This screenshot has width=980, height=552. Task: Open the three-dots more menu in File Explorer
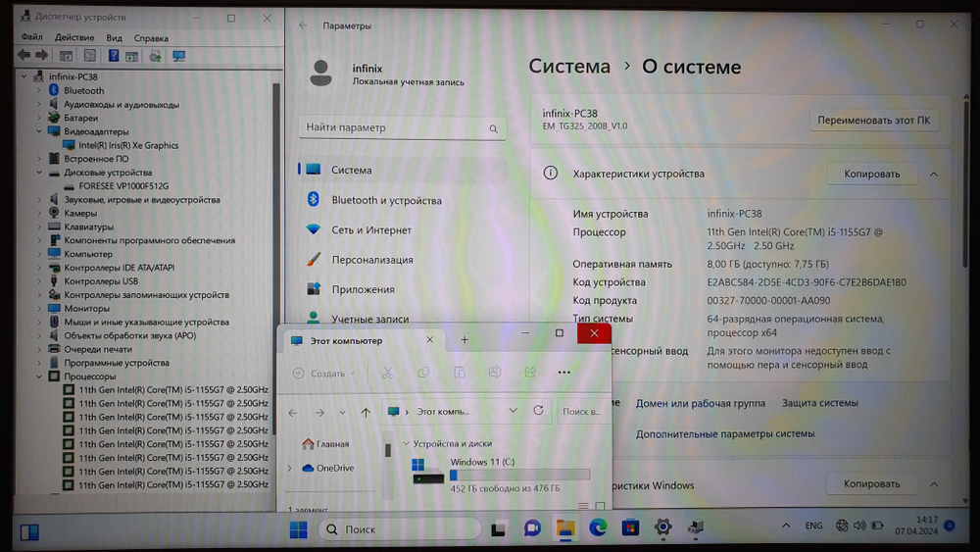tap(563, 373)
